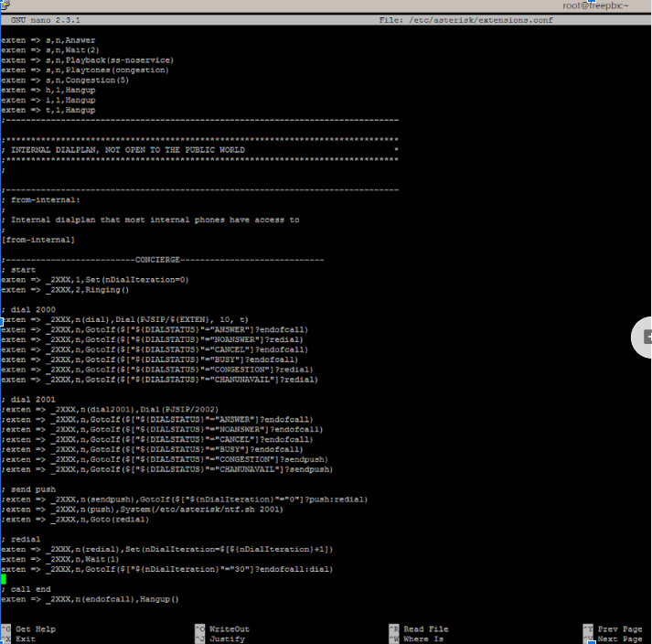Click the file path /etc/asterisk/extensions.conf

coord(475,19)
